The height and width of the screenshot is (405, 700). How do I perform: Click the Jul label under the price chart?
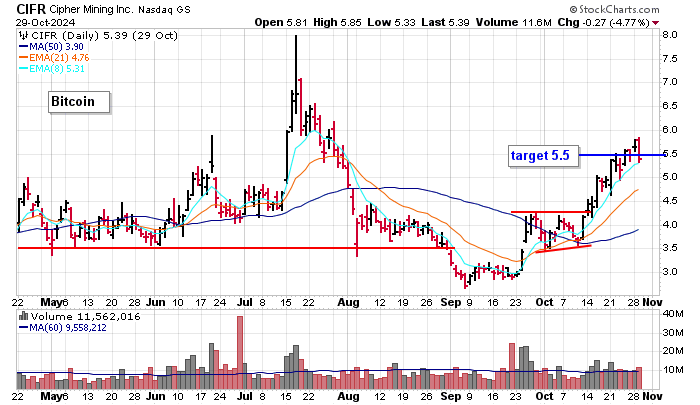click(x=244, y=302)
